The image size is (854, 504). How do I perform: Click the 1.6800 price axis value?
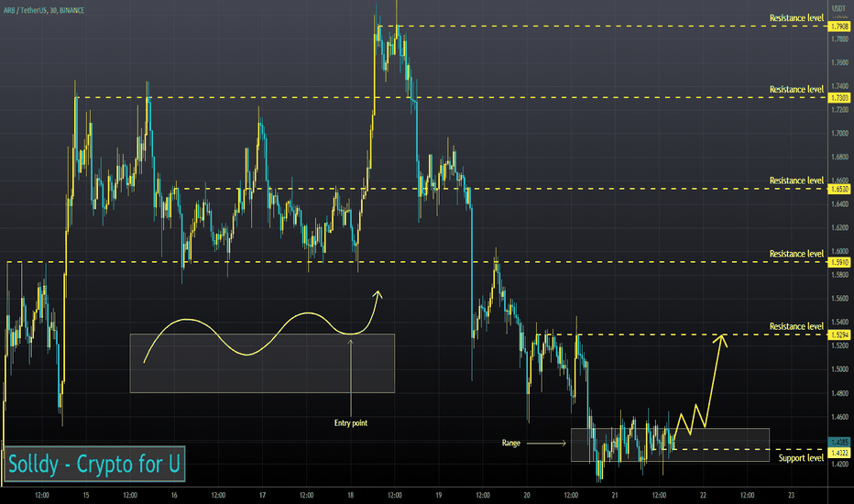pyautogui.click(x=840, y=157)
